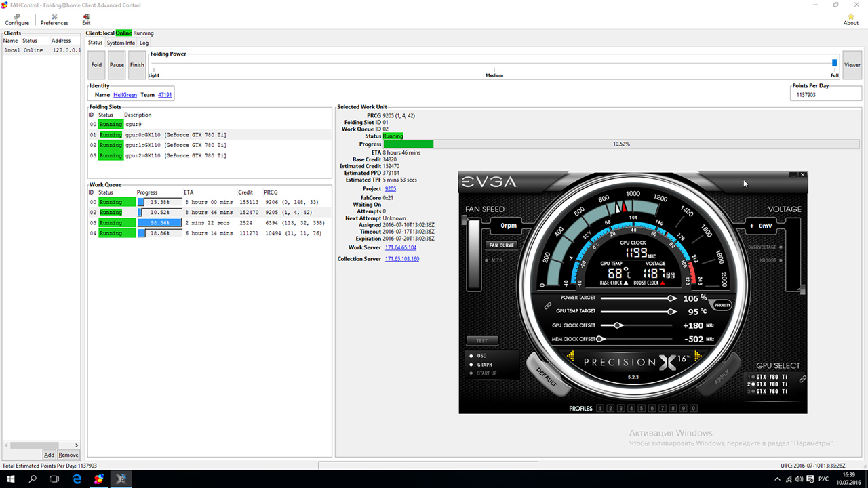This screenshot has width=868, height=488.
Task: Select GPU 2 GTX 780 Ti
Action: point(769,384)
